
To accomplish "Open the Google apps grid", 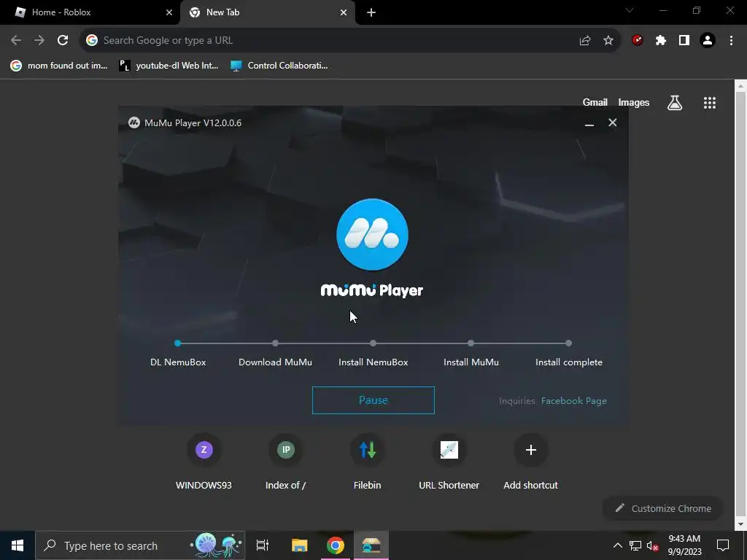I will click(x=710, y=103).
